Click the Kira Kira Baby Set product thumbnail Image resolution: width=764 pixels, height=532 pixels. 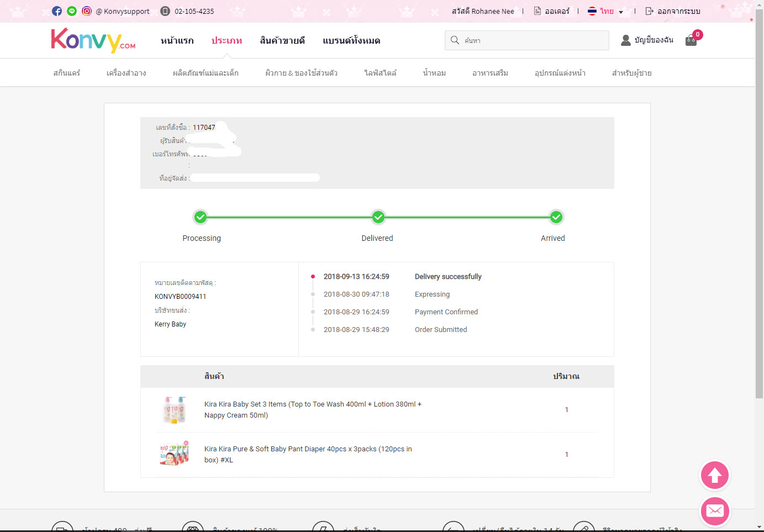(175, 410)
